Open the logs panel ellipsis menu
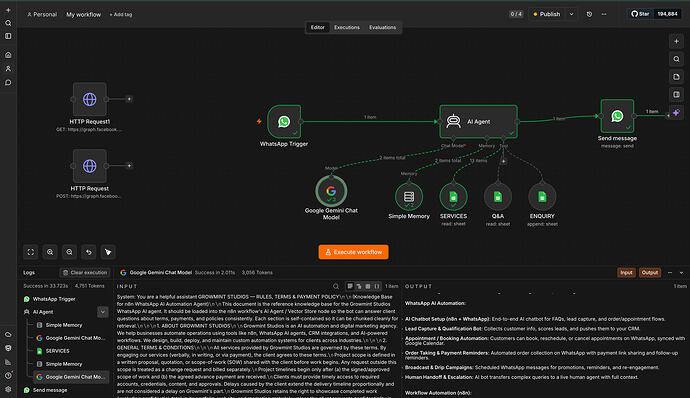 [670, 273]
